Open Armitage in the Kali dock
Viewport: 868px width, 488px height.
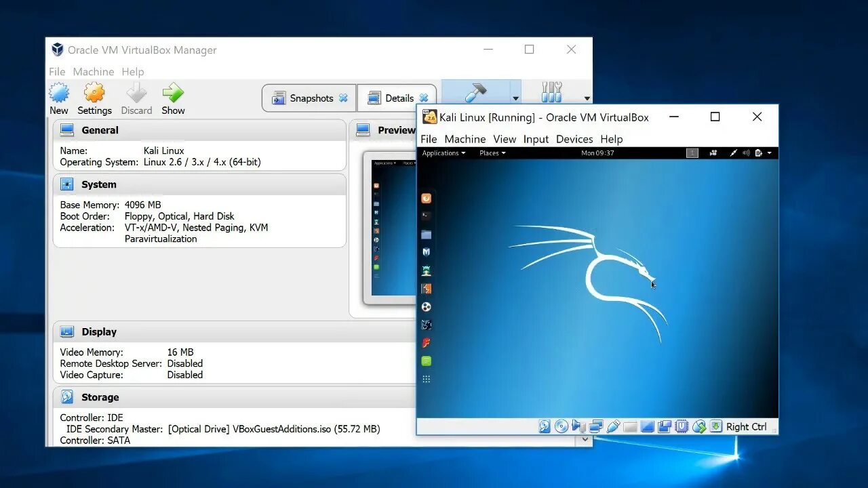pyautogui.click(x=426, y=270)
